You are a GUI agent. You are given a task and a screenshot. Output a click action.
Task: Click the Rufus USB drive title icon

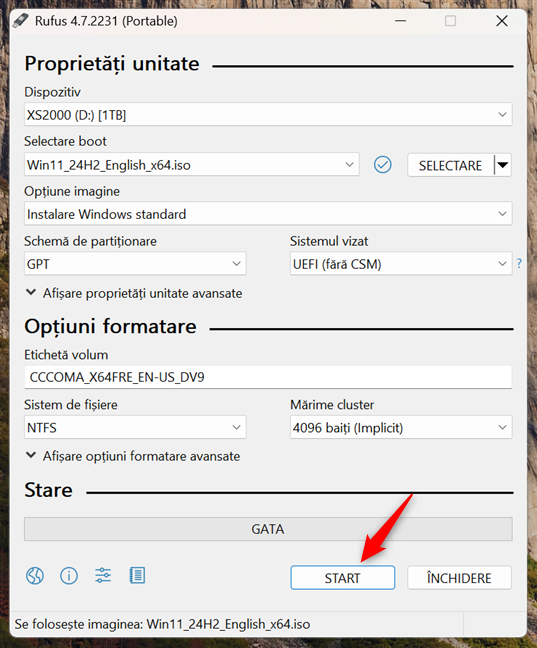click(21, 21)
